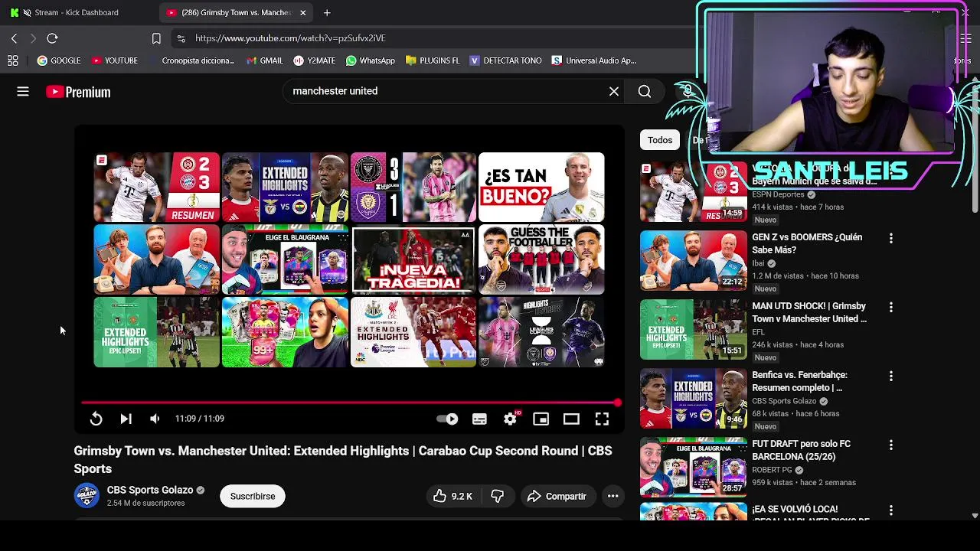View site information icon
Screen dimensions: 980x551
click(x=181, y=38)
